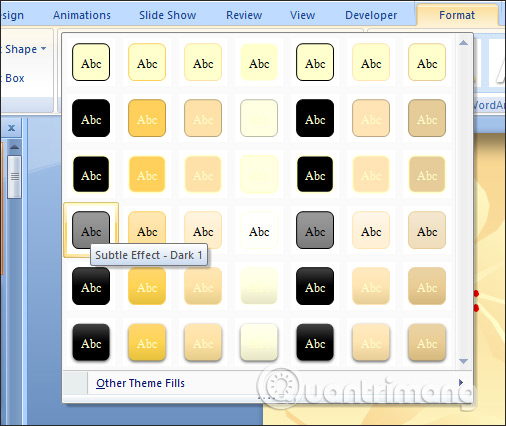
Task: Pick Light 1 Outline orange Accent 1 style
Action: point(147,174)
